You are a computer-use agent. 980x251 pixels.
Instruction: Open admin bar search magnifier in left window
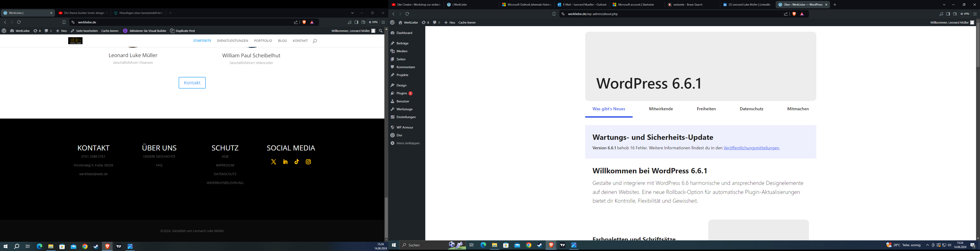point(380,31)
